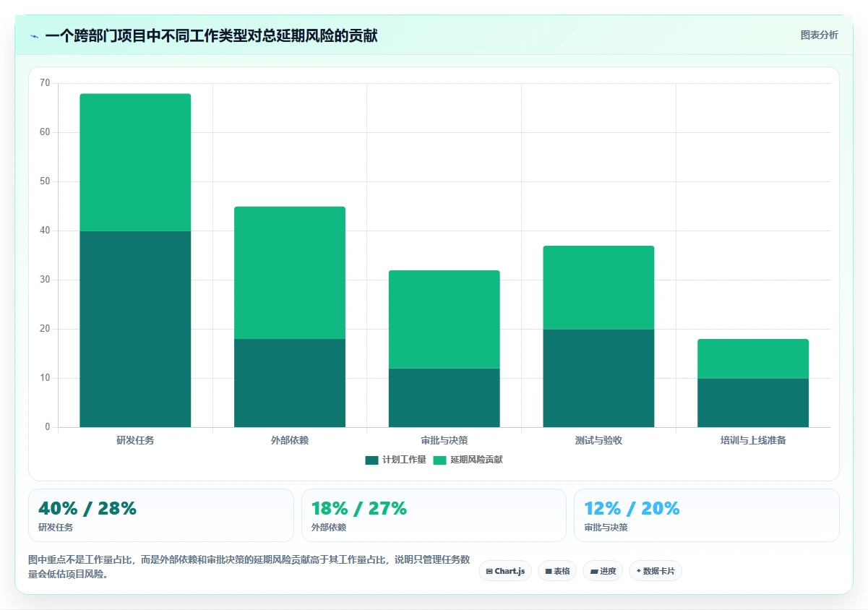Screen dimensions: 868x610
Task: Select the 18% / 27% stat value
Action: tap(359, 509)
